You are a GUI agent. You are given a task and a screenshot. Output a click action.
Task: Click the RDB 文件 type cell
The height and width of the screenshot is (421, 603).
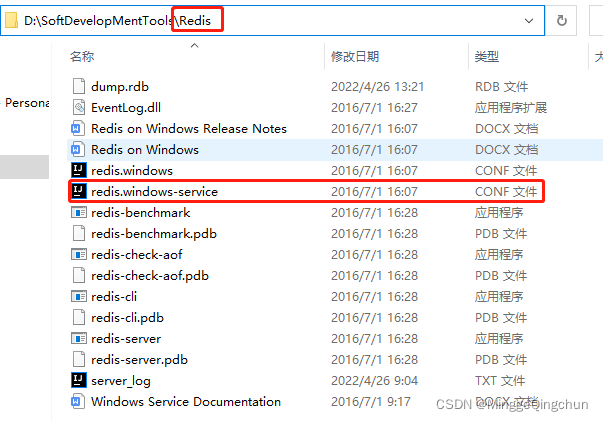(x=501, y=87)
